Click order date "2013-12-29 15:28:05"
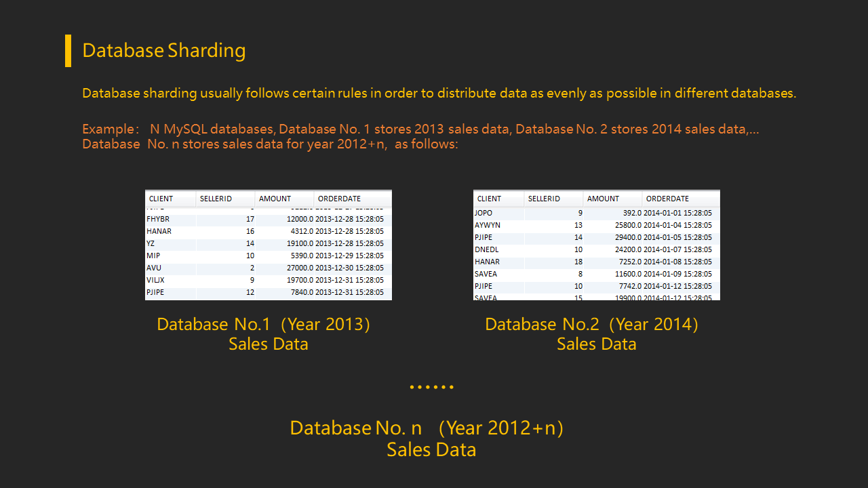The height and width of the screenshot is (488, 868). tap(349, 256)
